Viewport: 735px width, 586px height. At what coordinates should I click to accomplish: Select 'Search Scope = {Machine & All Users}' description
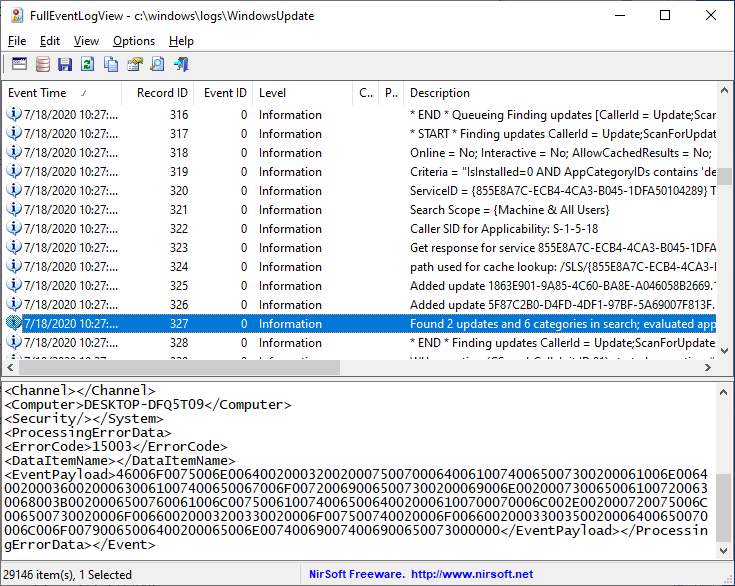[510, 210]
